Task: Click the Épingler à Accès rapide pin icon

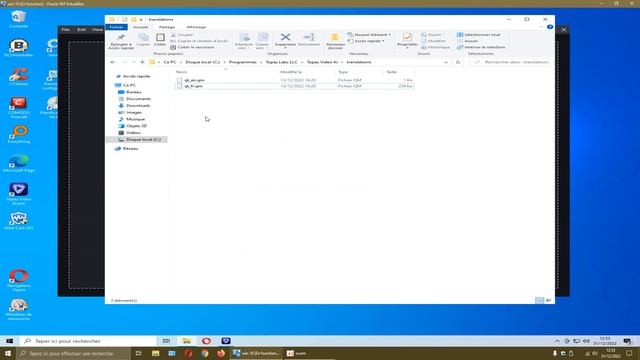Action: point(121,38)
